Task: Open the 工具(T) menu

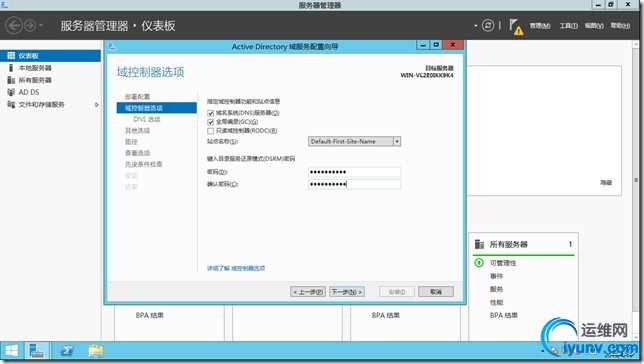Action: point(568,26)
